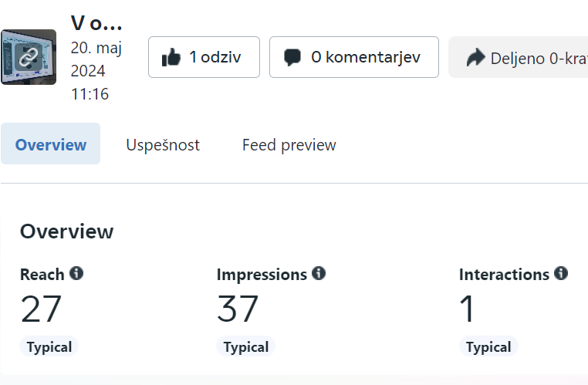
Task: Click the thumbs-up icon next to 1 odziv
Action: pos(171,57)
